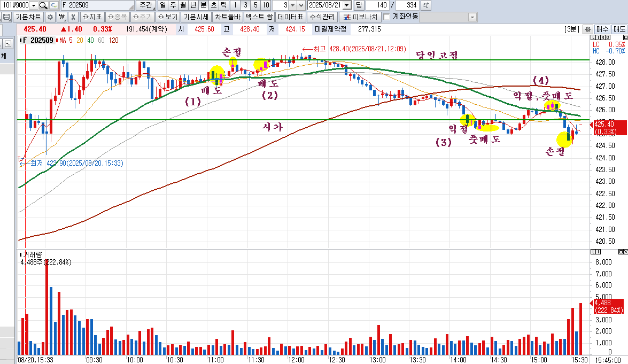Click the 당 button next to the date
The width and height of the screenshot is (628, 364).
click(359, 5)
